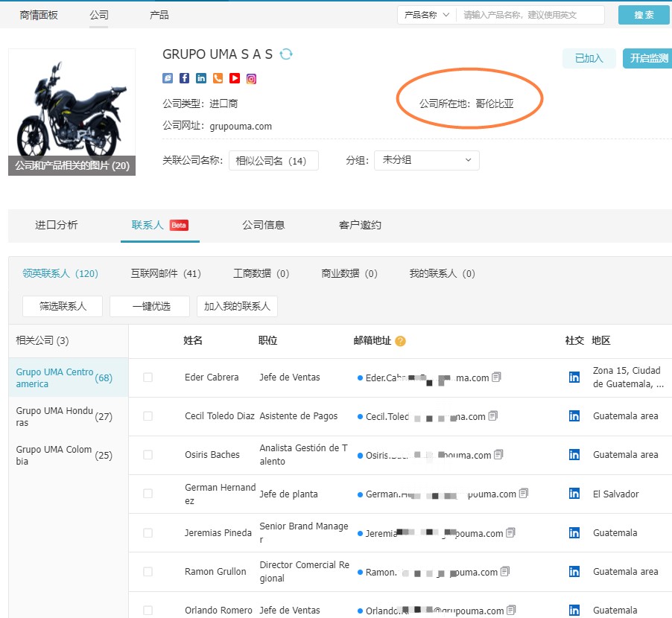Viewport: 672px width, 618px height.
Task: Copy Cecil Toledo Diaz's email address
Action: 493,415
